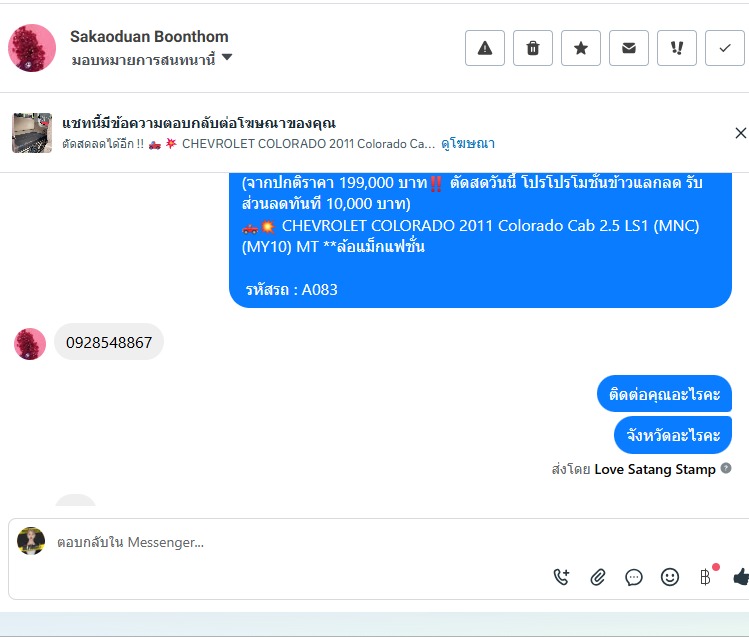Select the จังหวัดอะไรคะ sent message bubble
Image resolution: width=749 pixels, height=637 pixels.
(x=673, y=435)
